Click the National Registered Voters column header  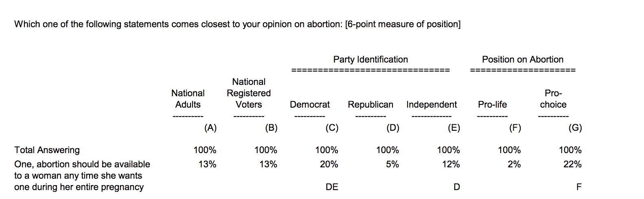(249, 93)
